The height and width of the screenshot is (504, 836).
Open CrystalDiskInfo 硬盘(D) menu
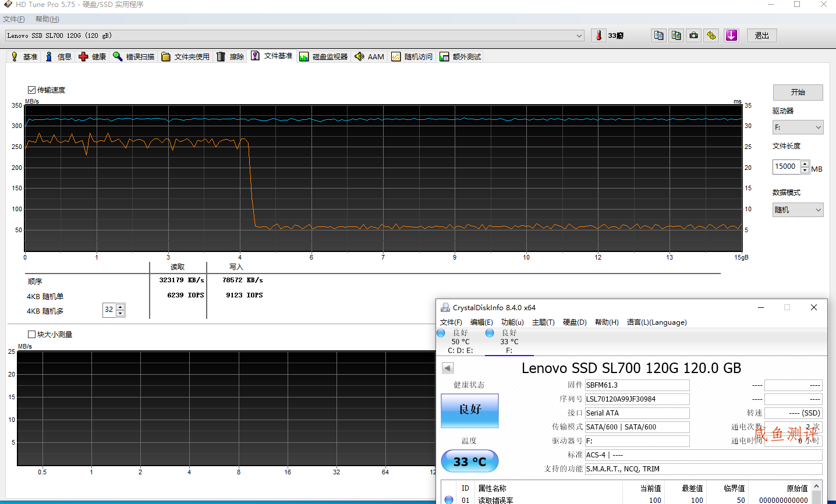(575, 322)
